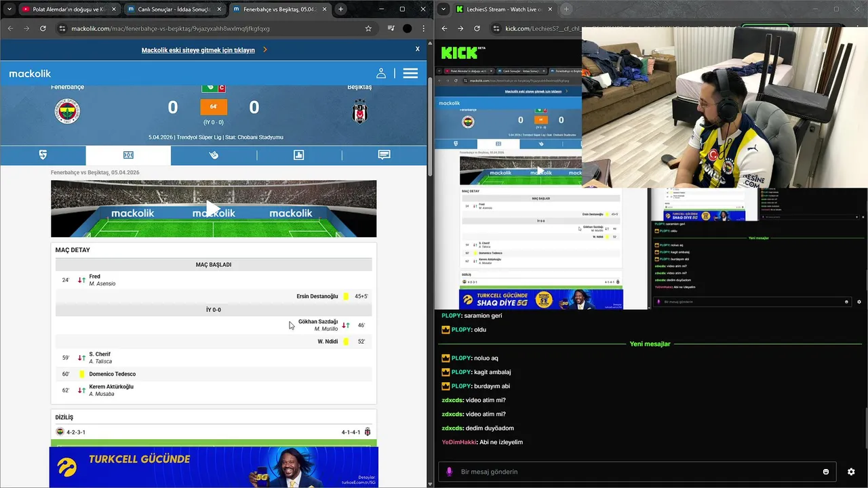Open the comments speech-bubble tab

click(384, 155)
